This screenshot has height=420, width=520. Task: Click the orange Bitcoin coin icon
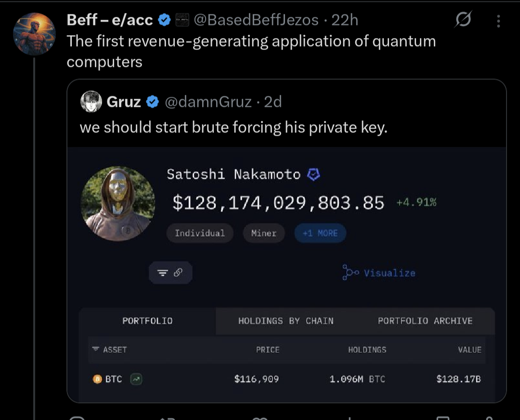tap(97, 379)
